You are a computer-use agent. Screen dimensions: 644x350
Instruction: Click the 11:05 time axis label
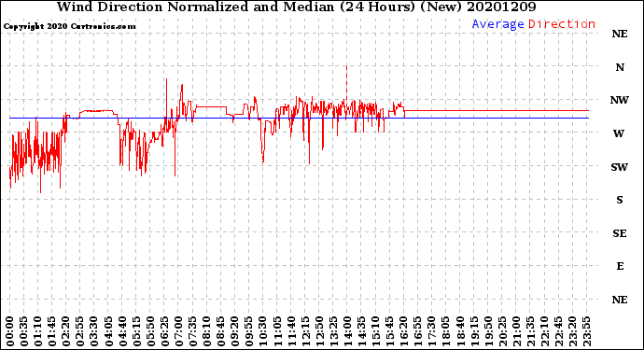click(x=277, y=331)
